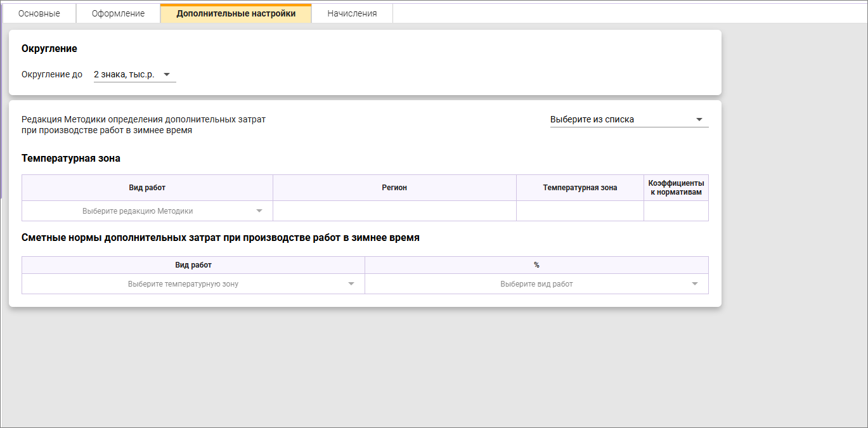Click the Коэффициенты к нормативам column header

pos(676,188)
